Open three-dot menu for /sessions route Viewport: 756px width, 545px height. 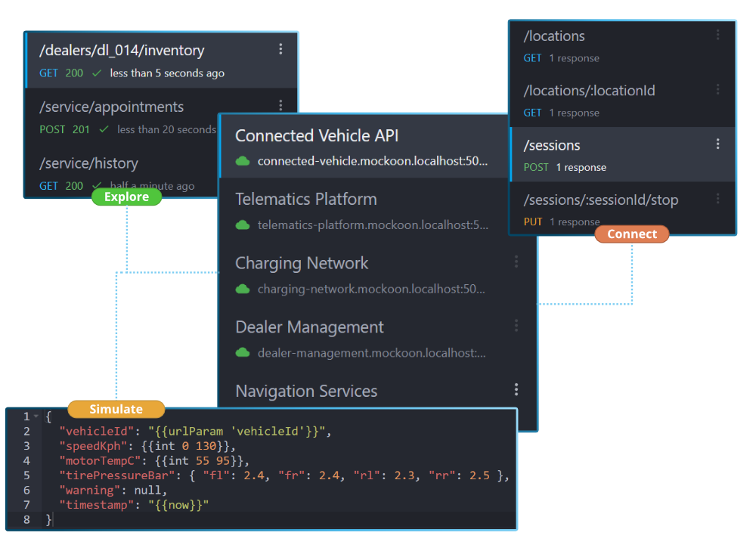pyautogui.click(x=717, y=144)
